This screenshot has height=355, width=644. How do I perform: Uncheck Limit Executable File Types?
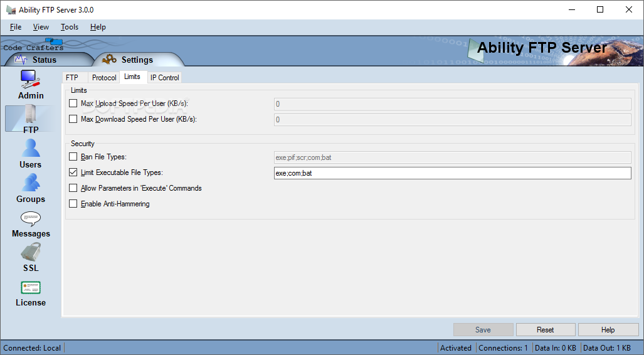[x=73, y=172]
